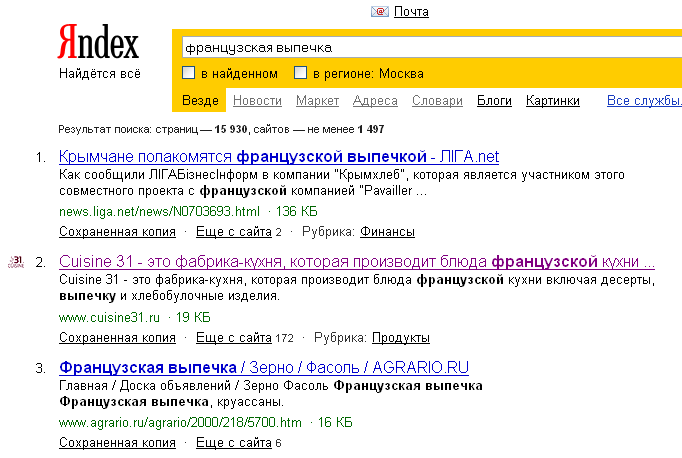Screen dimensions: 682x458
Task: Click the '19 КБ' size text
Action: (x=193, y=318)
